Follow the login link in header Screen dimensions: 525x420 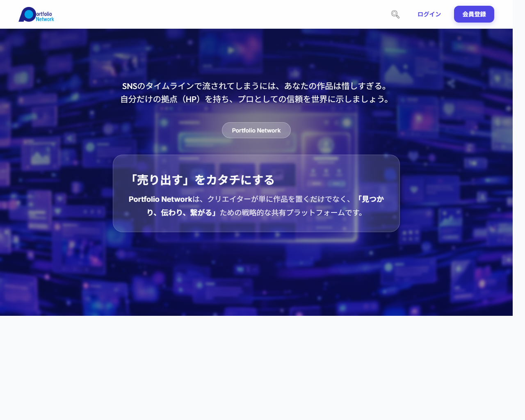coord(429,14)
